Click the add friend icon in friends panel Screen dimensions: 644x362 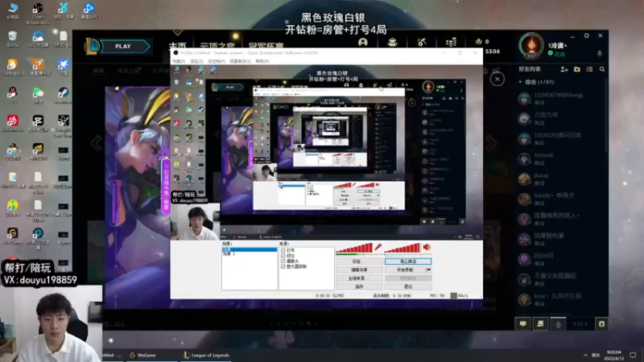(564, 69)
